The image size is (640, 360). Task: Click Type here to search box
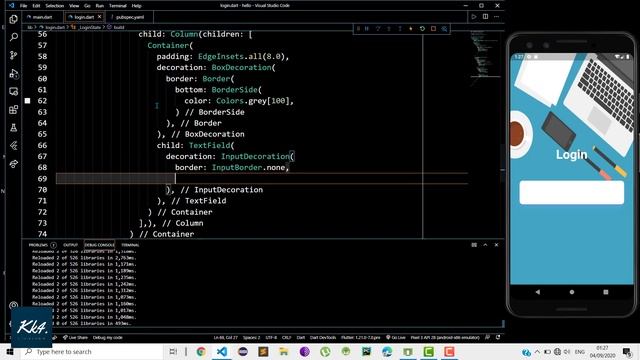point(91,351)
